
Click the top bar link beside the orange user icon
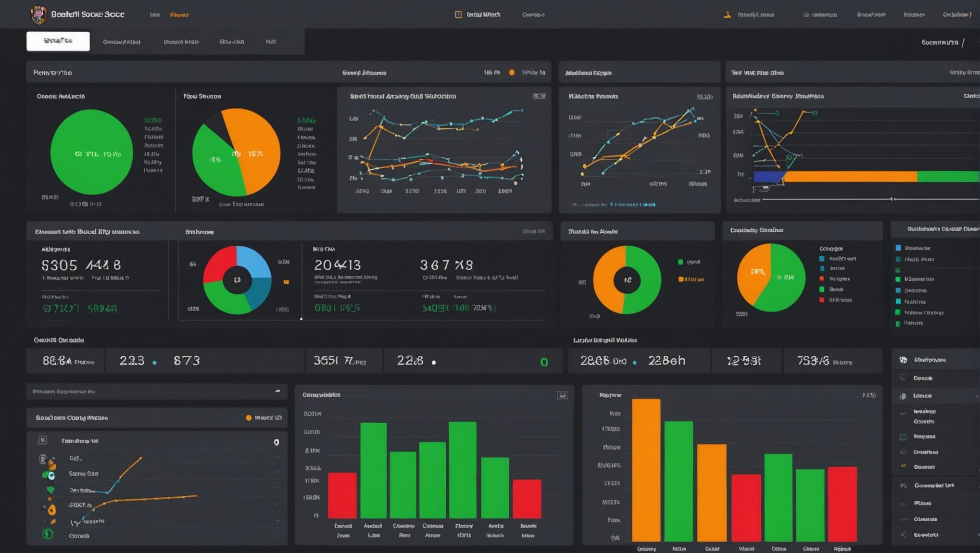pos(756,15)
